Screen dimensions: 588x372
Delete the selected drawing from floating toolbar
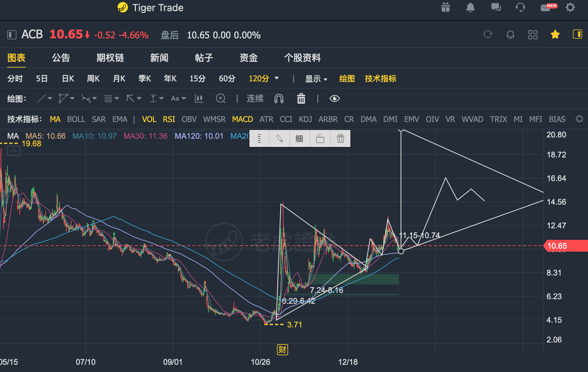tap(341, 138)
